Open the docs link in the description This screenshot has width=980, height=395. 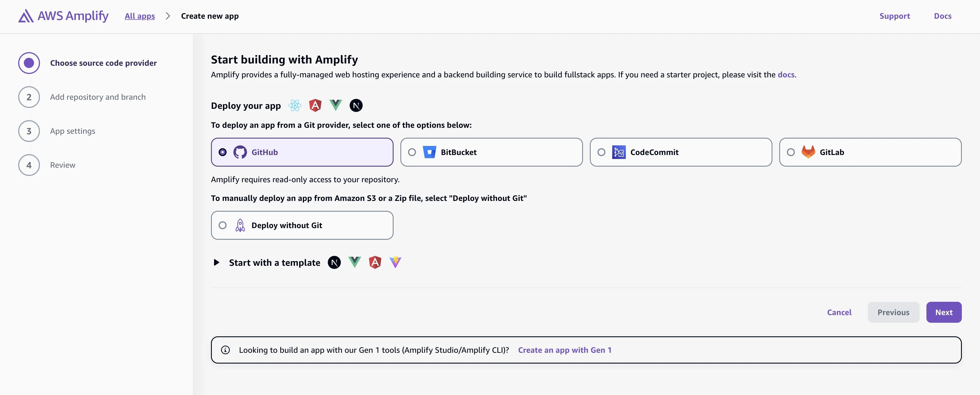tap(785, 75)
